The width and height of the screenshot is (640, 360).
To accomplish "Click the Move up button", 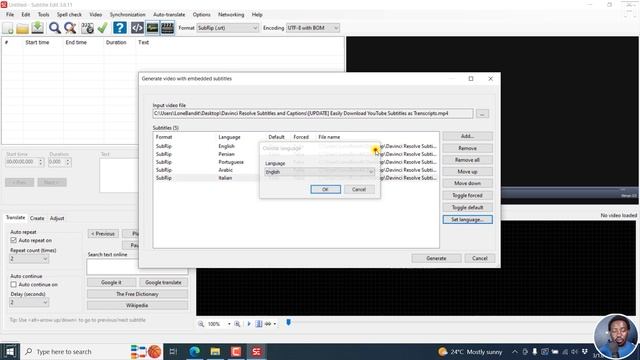I will tap(467, 172).
